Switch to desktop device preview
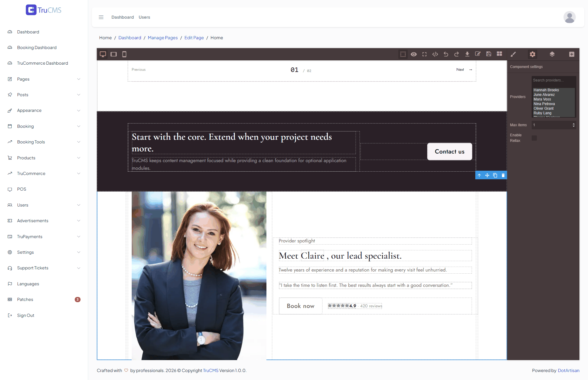The width and height of the screenshot is (588, 380). [103, 54]
